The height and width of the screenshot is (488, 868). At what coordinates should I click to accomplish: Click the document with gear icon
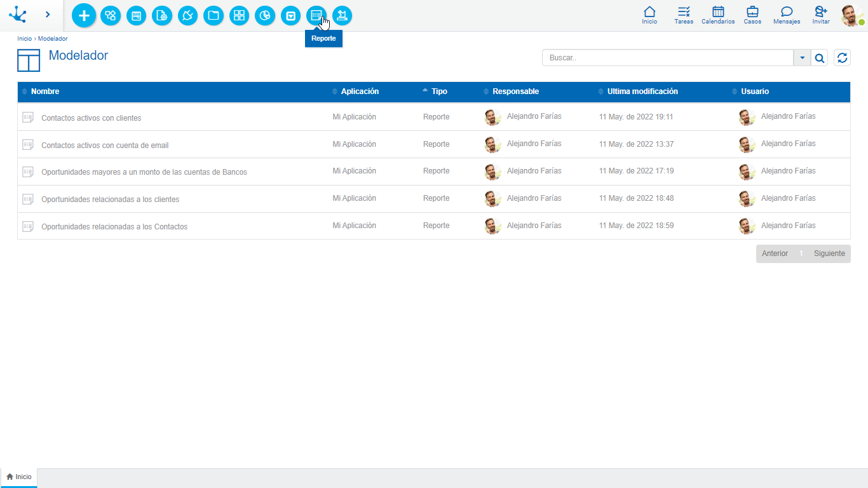point(162,16)
